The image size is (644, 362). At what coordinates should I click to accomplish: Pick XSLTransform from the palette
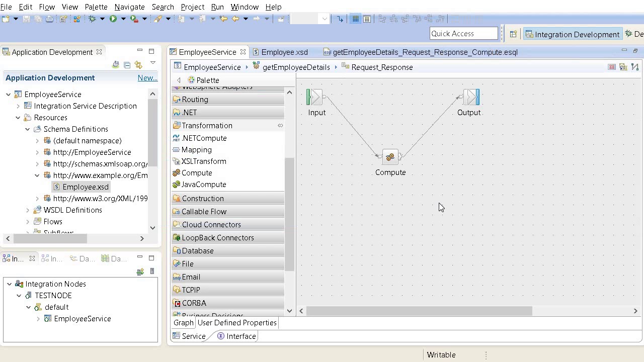point(199,161)
